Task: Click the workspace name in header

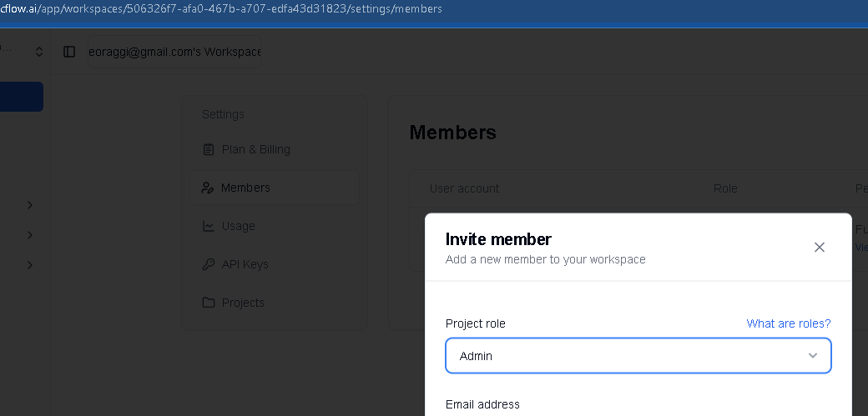Action: pos(174,52)
